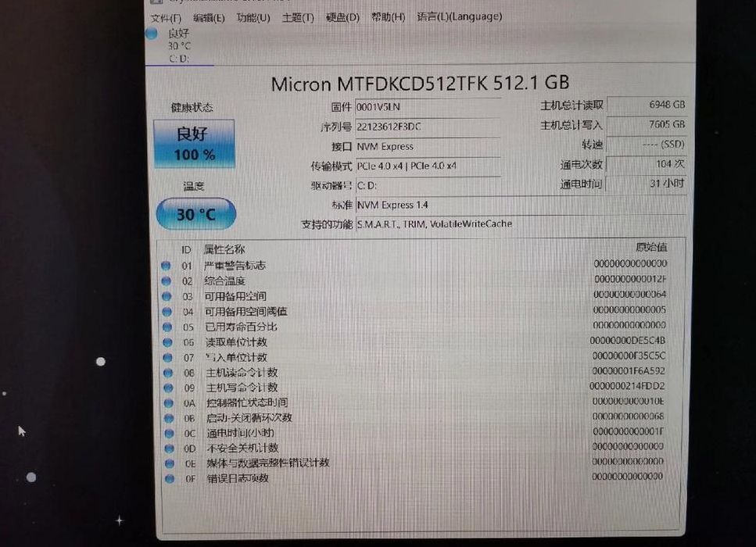Viewport: 756px width, 547px height.
Task: Open the 主题(T) menu
Action: point(298,18)
